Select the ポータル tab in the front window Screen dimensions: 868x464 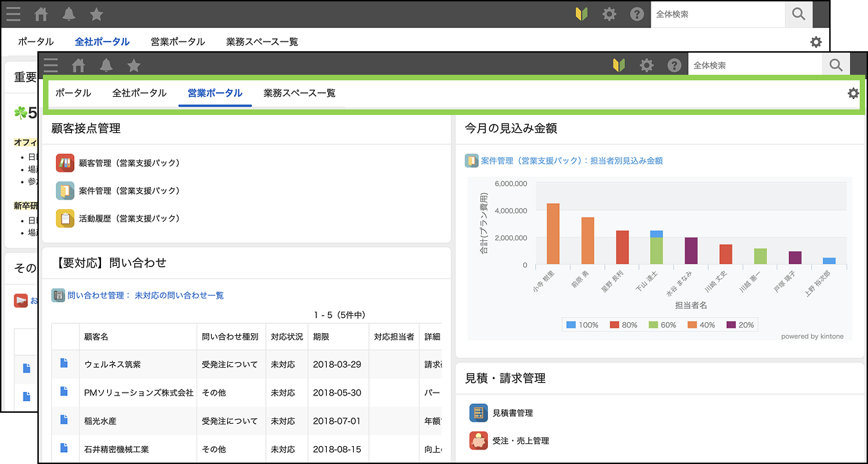click(73, 93)
